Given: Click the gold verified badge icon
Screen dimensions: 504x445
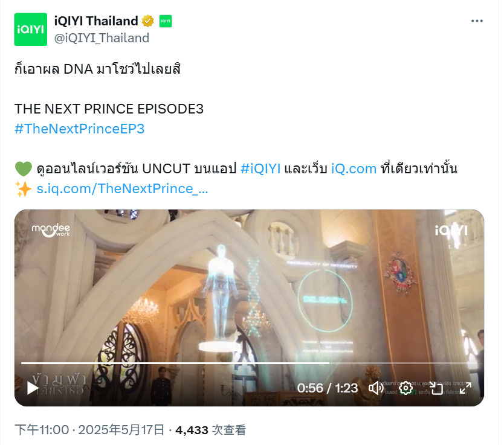Looking at the screenshot, I should (147, 21).
